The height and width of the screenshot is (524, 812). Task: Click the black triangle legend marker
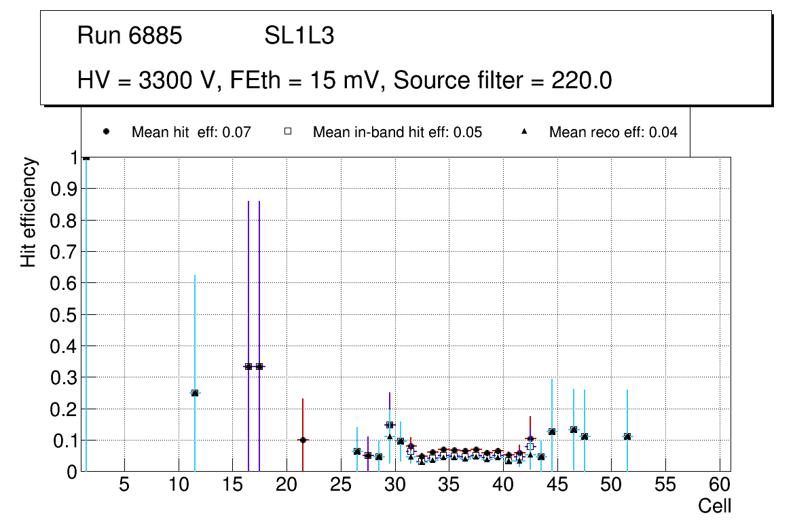(524, 132)
